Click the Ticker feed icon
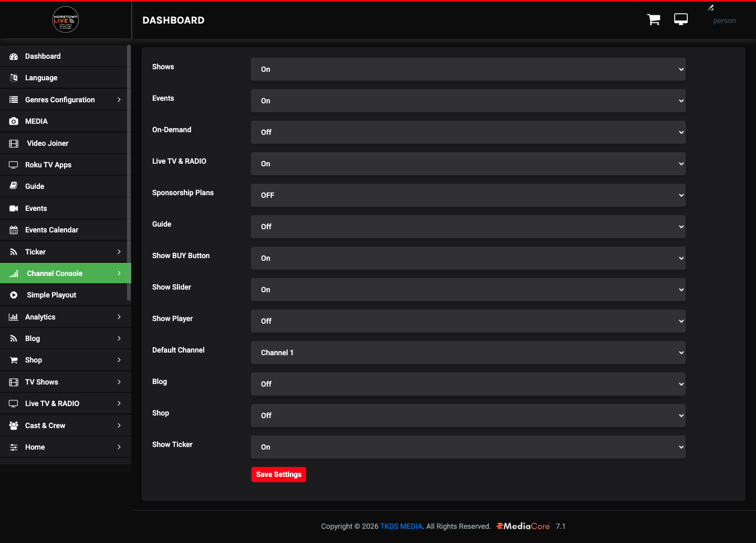 tap(14, 252)
